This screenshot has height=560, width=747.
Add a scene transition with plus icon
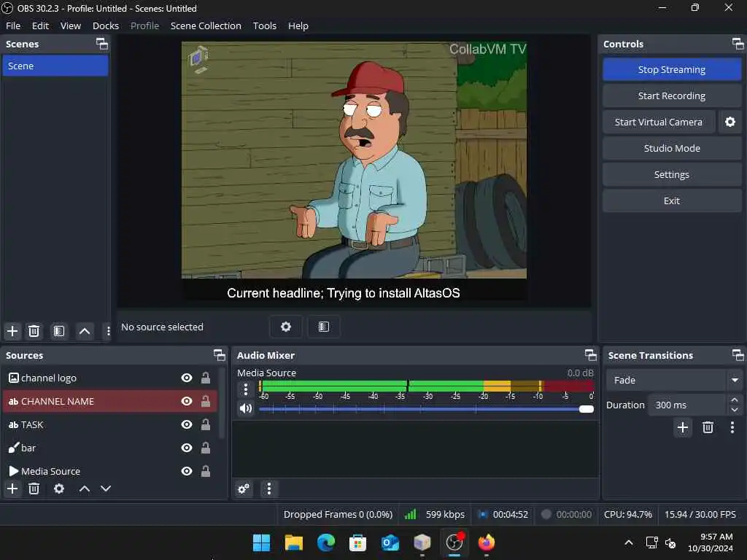[682, 427]
